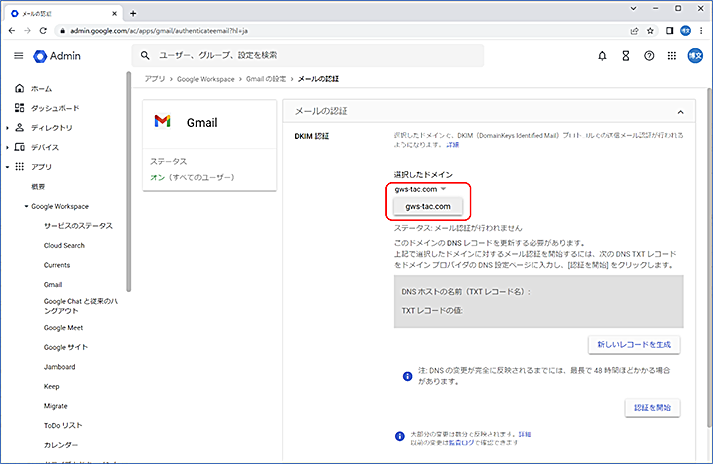Click the devices icon in sidebar
The width and height of the screenshot is (713, 464).
(19, 147)
